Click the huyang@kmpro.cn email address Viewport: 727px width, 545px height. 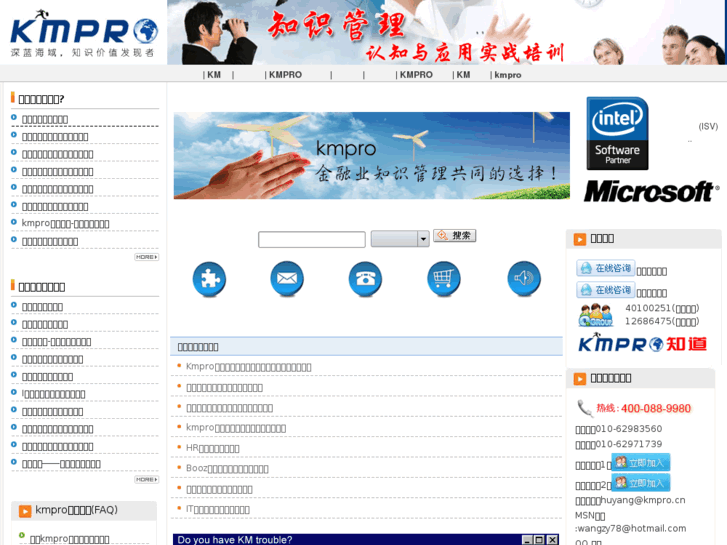[643, 500]
